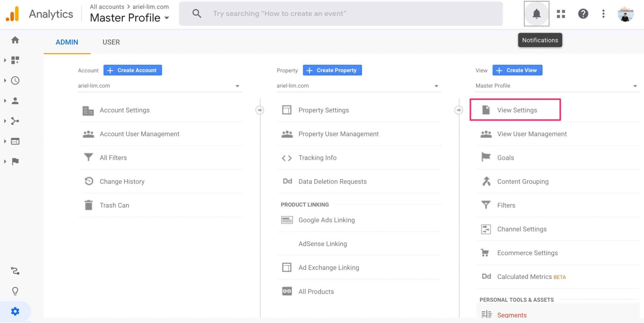Screen dimensions: 644x323
Task: Click the Admin gear icon in sidebar
Action: [15, 311]
